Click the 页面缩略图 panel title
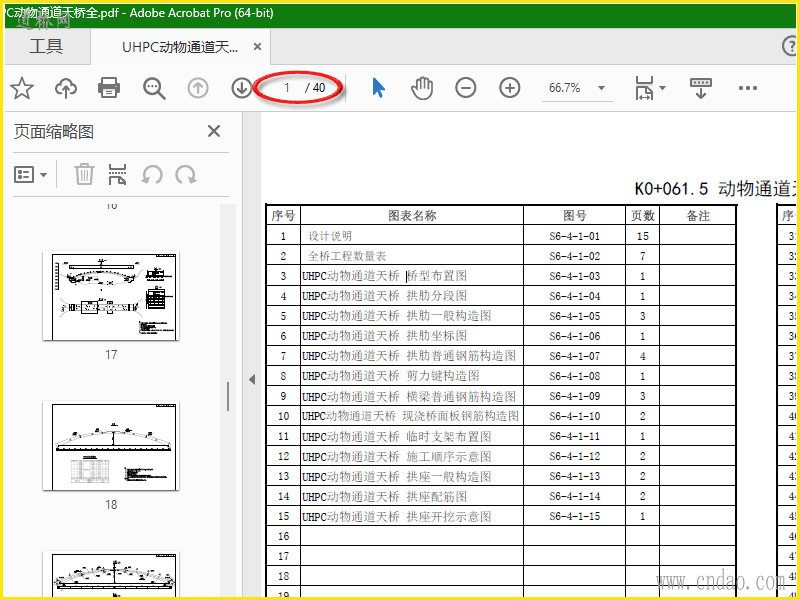The width and height of the screenshot is (800, 600). [x=54, y=132]
